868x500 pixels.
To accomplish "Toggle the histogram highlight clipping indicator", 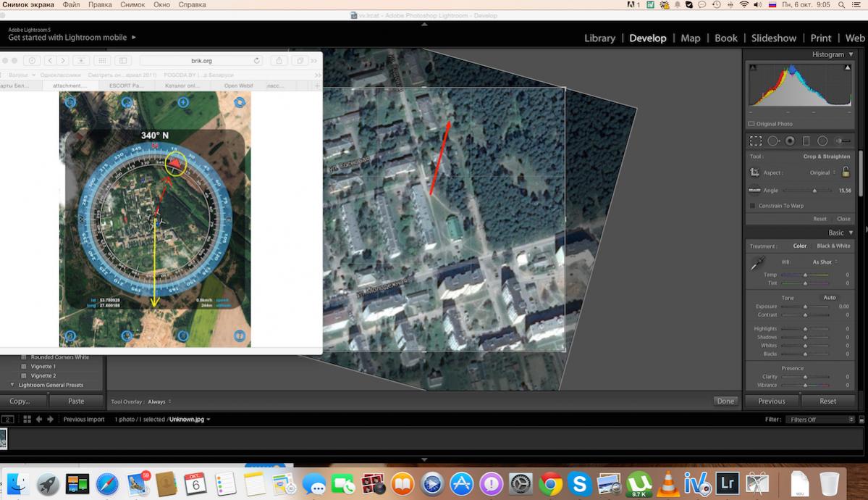I will pyautogui.click(x=848, y=67).
